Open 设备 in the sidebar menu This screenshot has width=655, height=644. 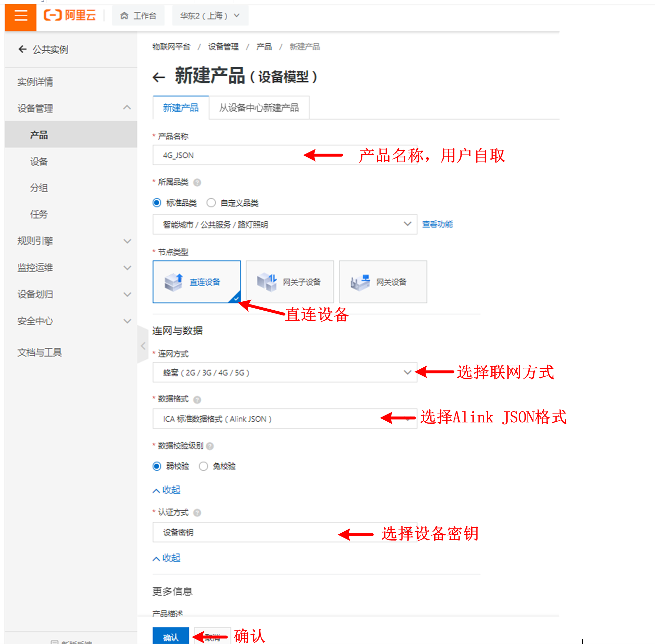(x=39, y=162)
